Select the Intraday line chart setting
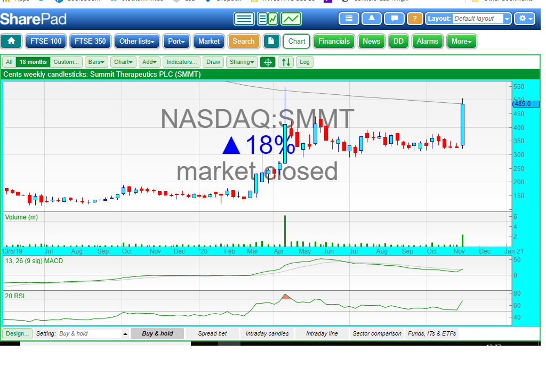Image resolution: width=546 pixels, height=392 pixels. [322, 333]
